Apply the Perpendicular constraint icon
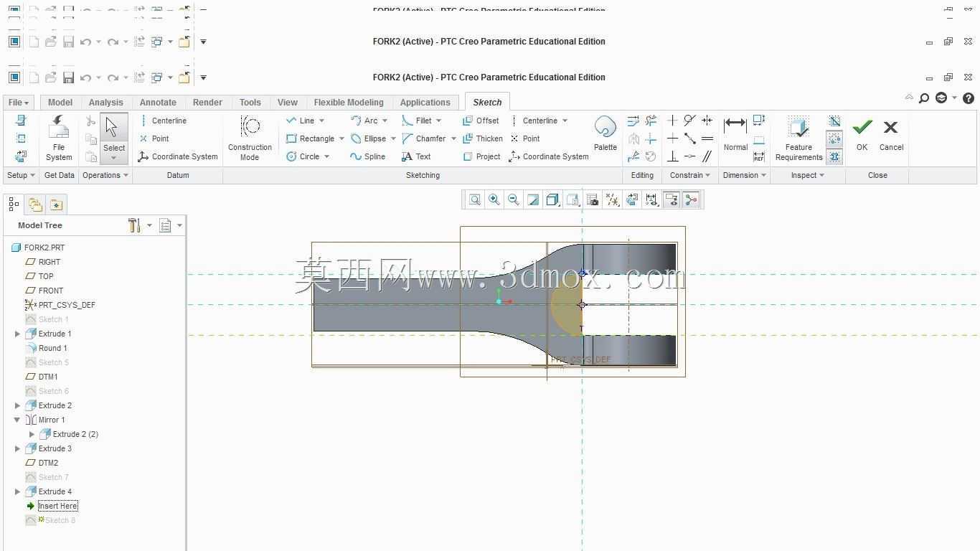 pos(672,156)
